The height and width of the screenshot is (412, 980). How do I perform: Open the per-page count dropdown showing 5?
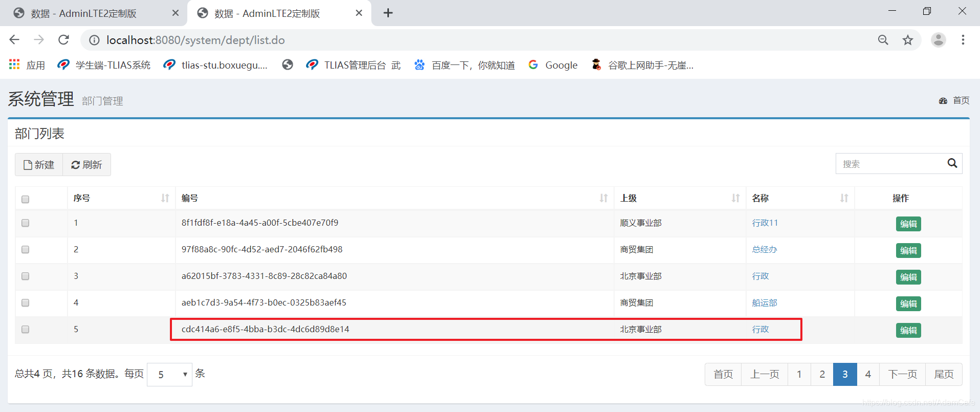tap(169, 375)
